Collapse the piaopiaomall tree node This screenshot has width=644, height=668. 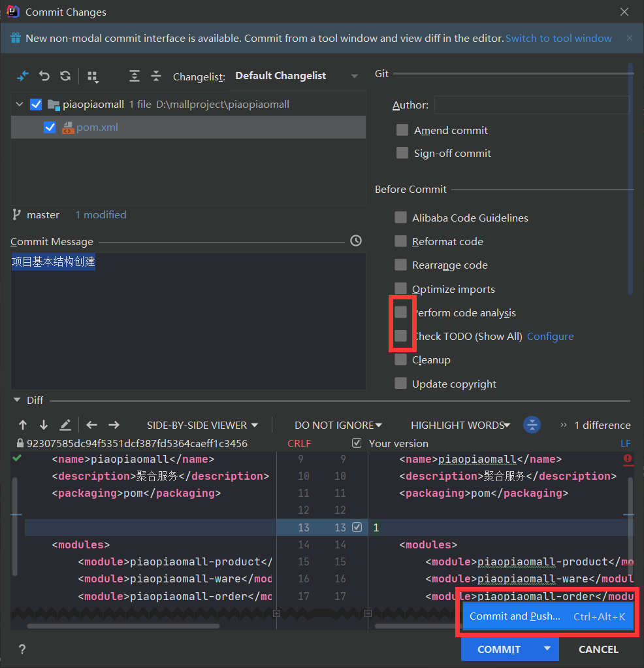click(20, 104)
